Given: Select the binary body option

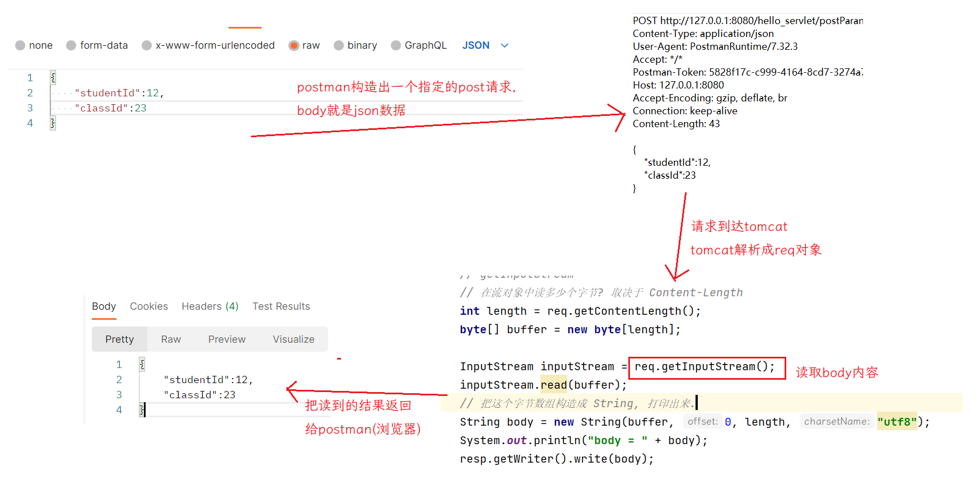Looking at the screenshot, I should click(x=339, y=45).
